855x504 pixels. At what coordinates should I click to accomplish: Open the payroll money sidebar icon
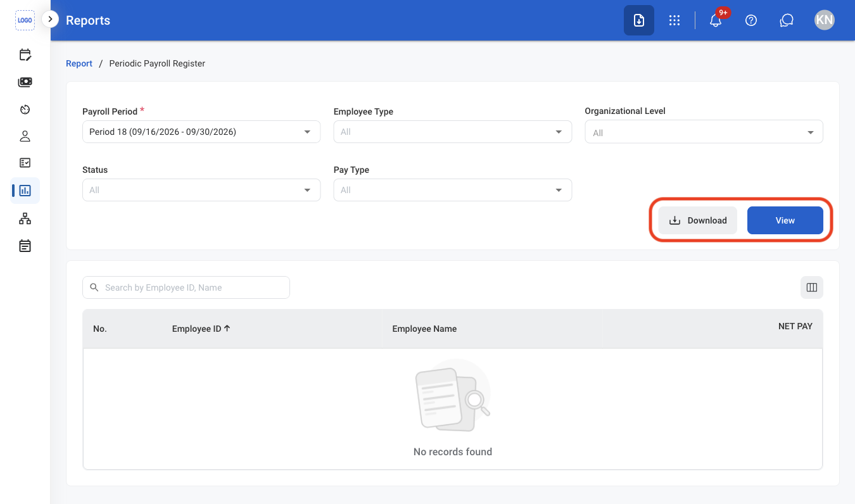(x=25, y=82)
